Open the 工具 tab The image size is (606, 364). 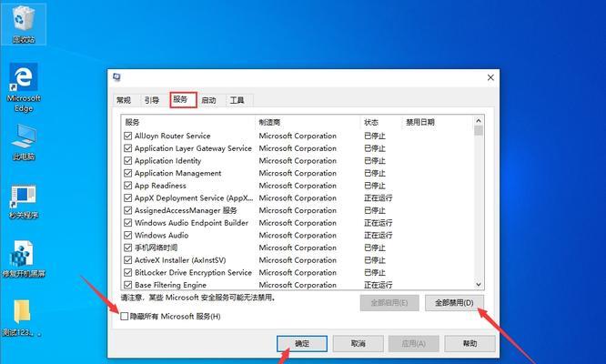coord(237,100)
